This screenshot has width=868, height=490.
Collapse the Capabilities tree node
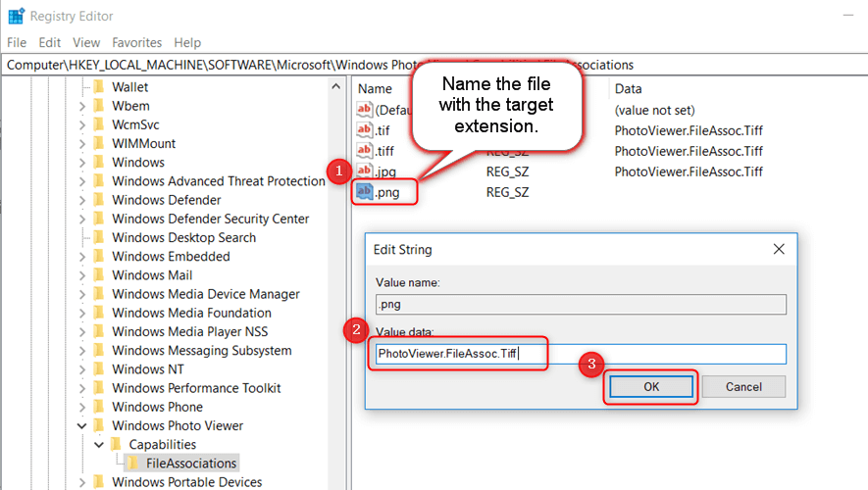click(98, 445)
